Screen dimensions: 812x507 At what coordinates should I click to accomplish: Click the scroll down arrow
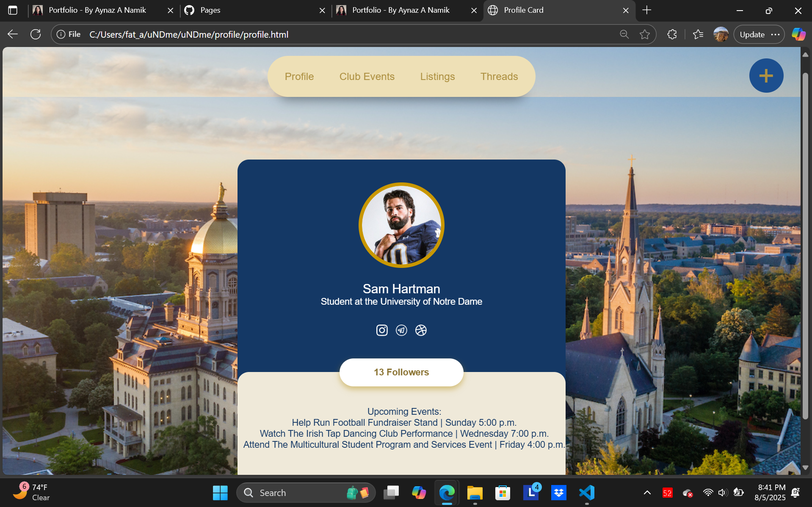(x=805, y=468)
